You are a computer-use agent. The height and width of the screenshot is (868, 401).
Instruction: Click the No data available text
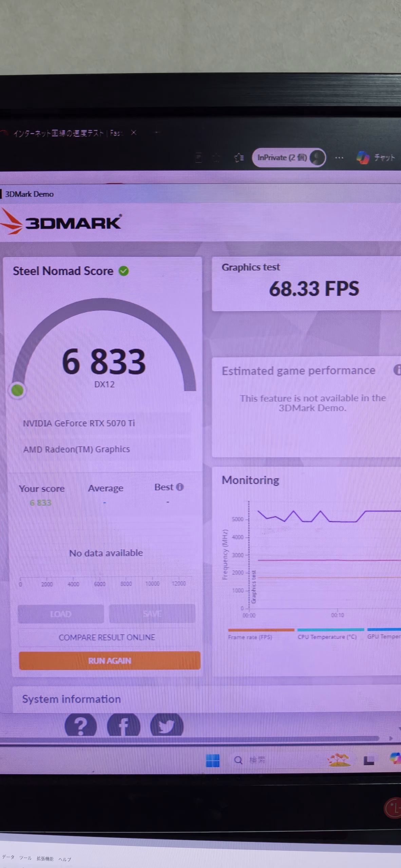click(x=106, y=553)
